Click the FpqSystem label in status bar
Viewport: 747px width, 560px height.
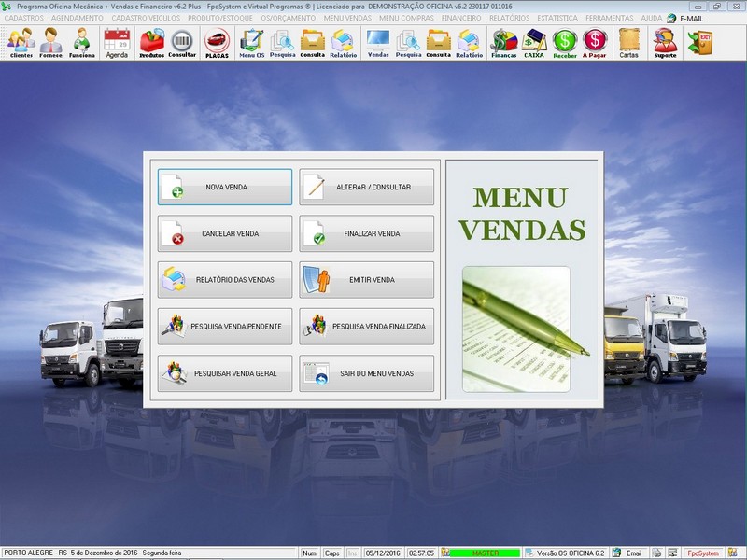(x=703, y=553)
